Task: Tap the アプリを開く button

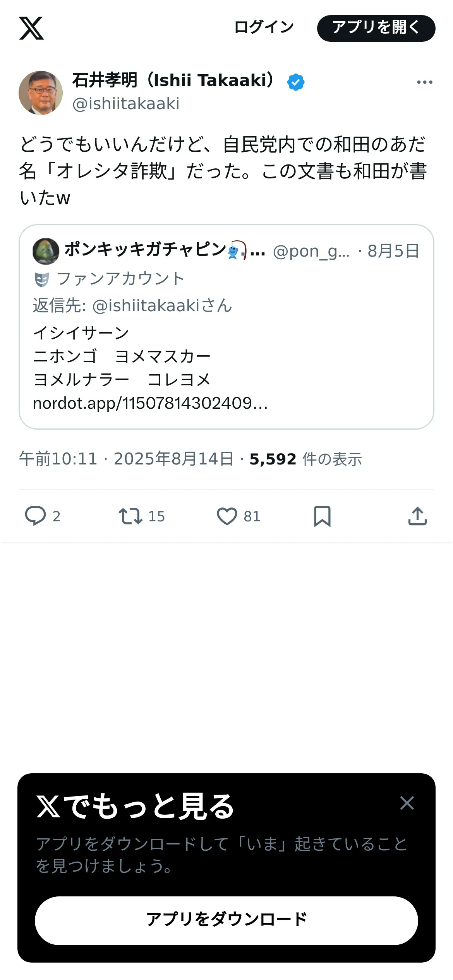Action: point(376,28)
